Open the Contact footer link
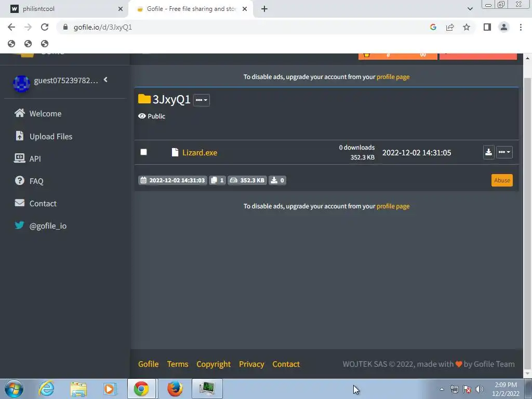The height and width of the screenshot is (399, 532). tap(286, 364)
